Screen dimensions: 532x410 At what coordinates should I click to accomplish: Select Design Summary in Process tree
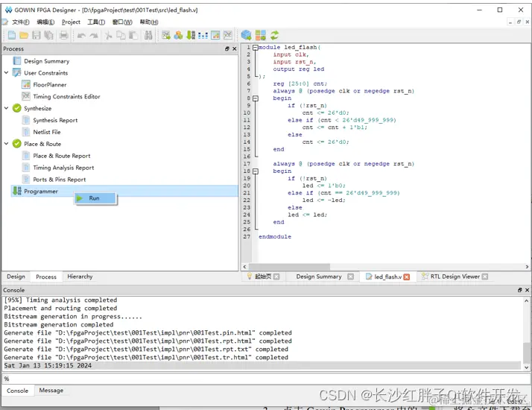pos(46,61)
